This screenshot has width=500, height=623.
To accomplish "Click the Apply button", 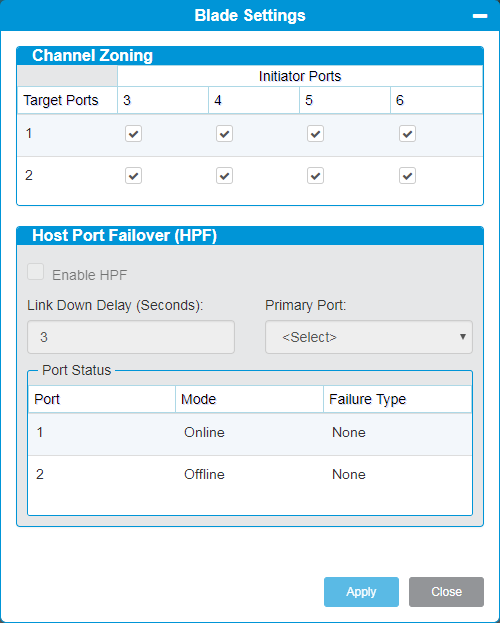I will point(361,592).
